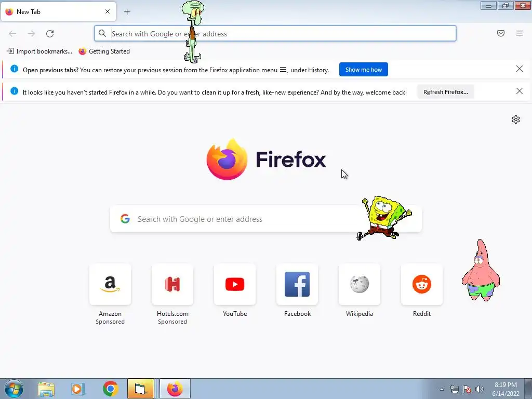Click the jumping SpongeBob character overlay
Image resolution: width=532 pixels, height=399 pixels.
pos(384,218)
